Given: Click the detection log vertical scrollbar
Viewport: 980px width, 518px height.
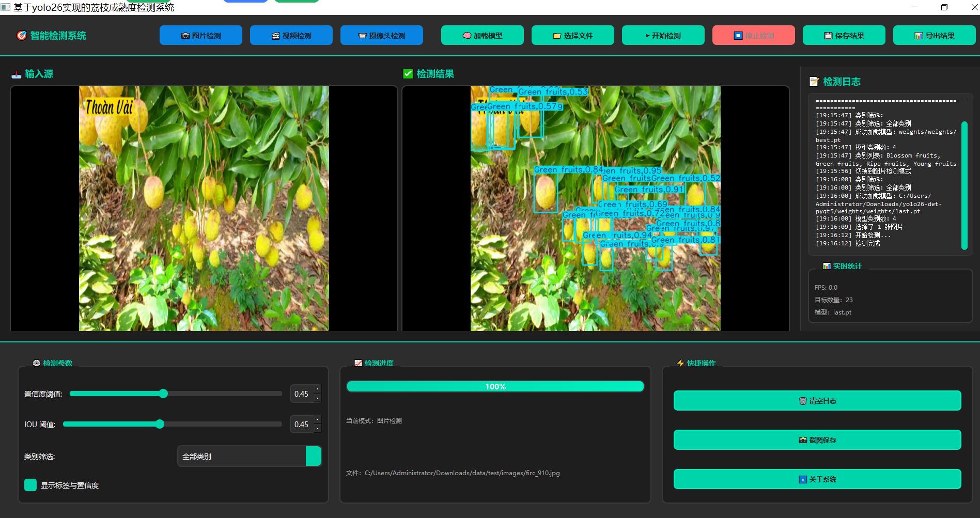Looking at the screenshot, I should point(963,185).
